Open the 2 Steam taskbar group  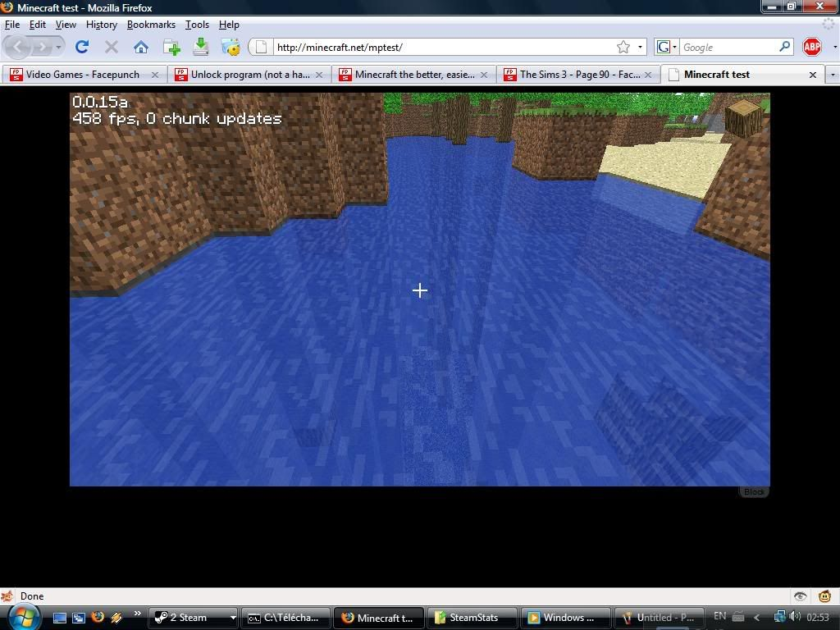coord(194,618)
